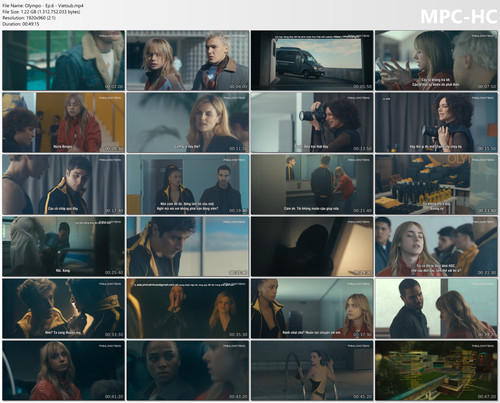Viewport: 500px width, 403px height.
Task: Select the thumbnail stamped 00:25:40
Action: click(64, 246)
